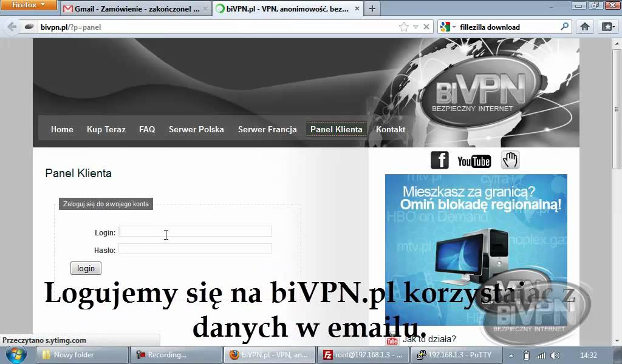
Task: Open the Kontakt menu item
Action: click(x=391, y=129)
